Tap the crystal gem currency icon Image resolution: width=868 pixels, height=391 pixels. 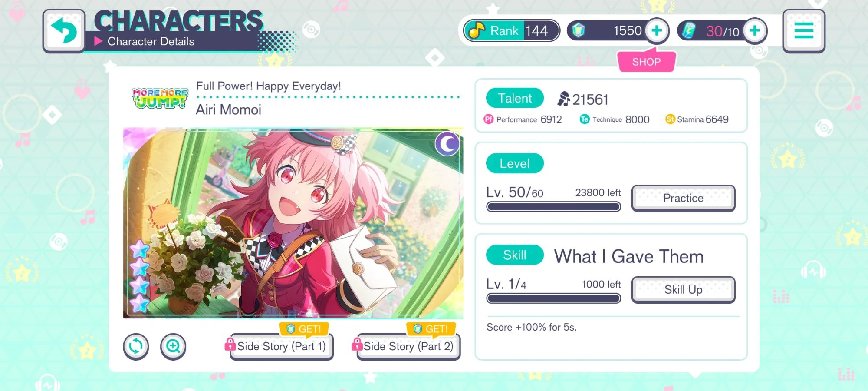(579, 30)
